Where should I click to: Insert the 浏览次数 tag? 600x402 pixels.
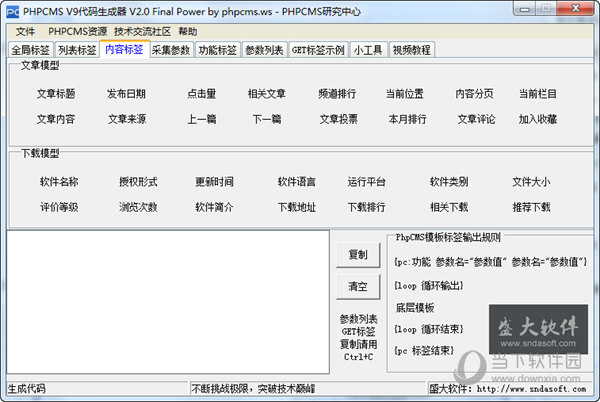point(138,207)
